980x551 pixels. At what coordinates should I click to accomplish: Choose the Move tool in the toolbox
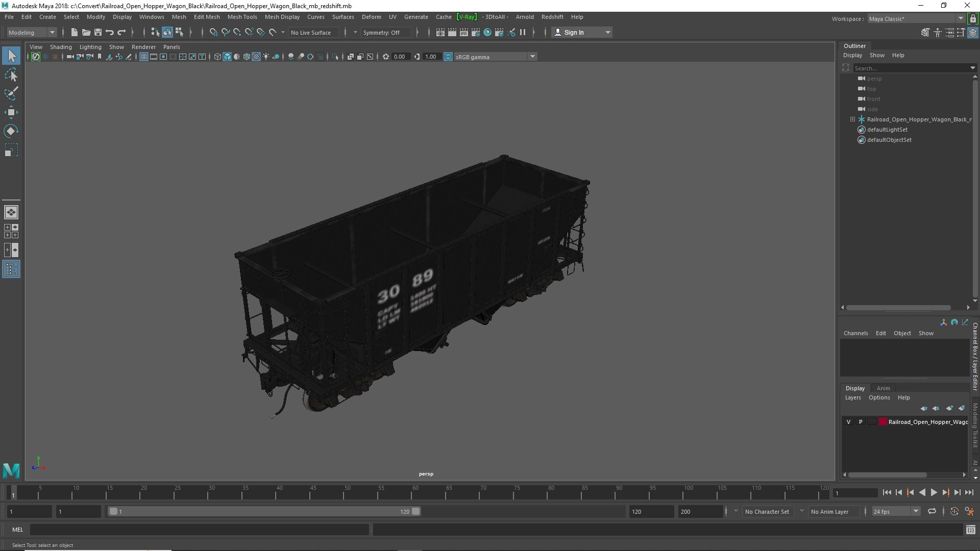click(x=11, y=112)
